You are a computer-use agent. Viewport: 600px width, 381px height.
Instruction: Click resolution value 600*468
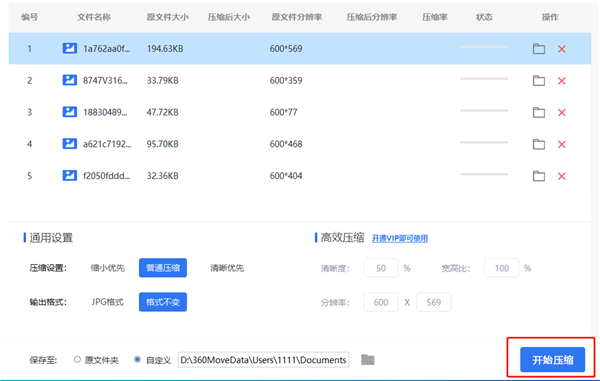coord(286,144)
